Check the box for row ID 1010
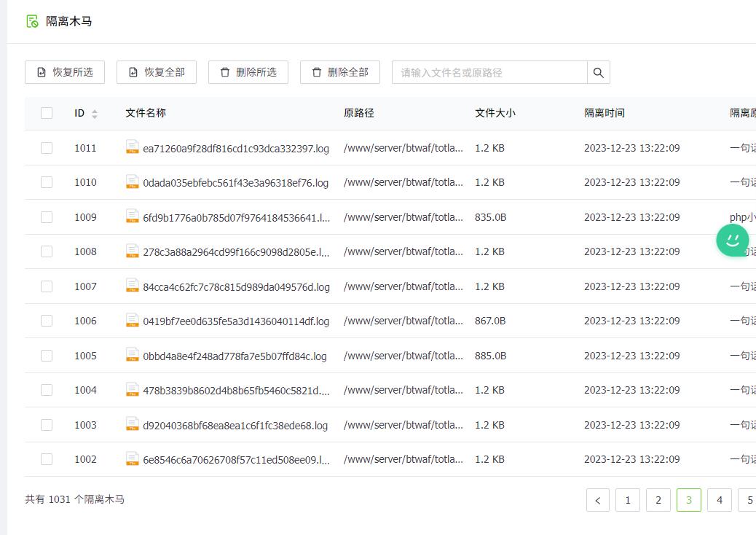The height and width of the screenshot is (535, 756). (x=47, y=182)
